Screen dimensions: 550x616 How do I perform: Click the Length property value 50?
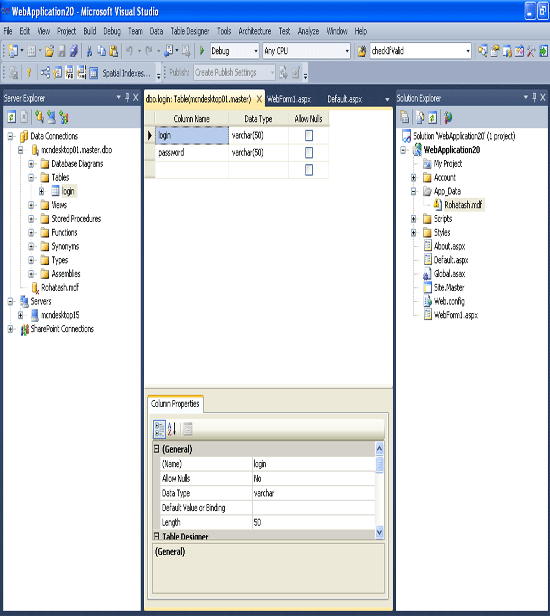(x=314, y=522)
